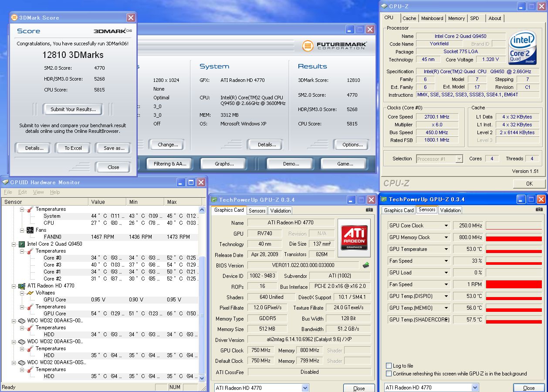Switch to the Mainboard tab in CPU-Z
Viewport: 548px width, 392px height.
[432, 18]
